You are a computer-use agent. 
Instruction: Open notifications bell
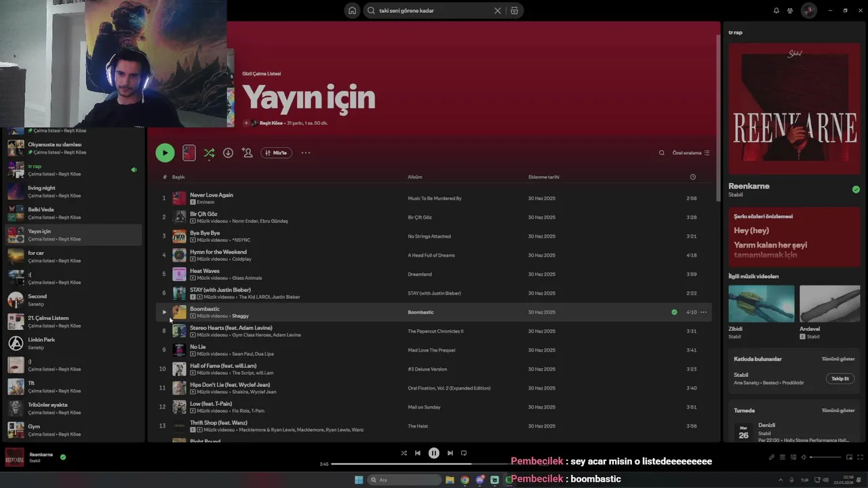click(776, 10)
